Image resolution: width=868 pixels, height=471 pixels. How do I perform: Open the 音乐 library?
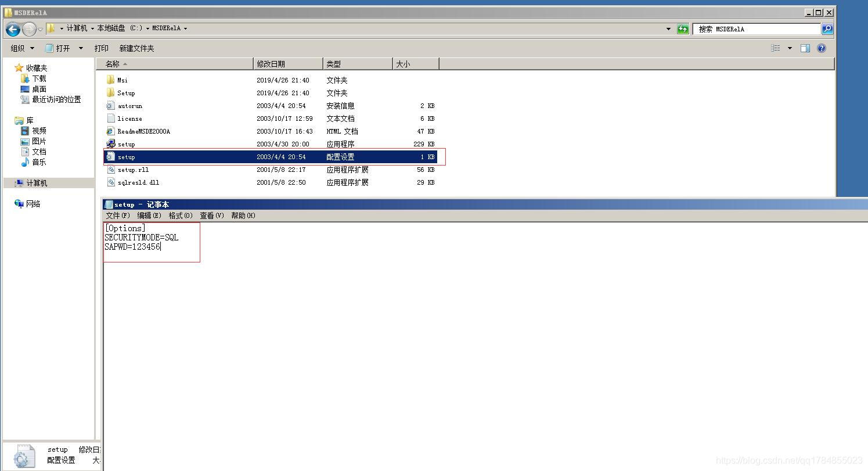[x=39, y=162]
